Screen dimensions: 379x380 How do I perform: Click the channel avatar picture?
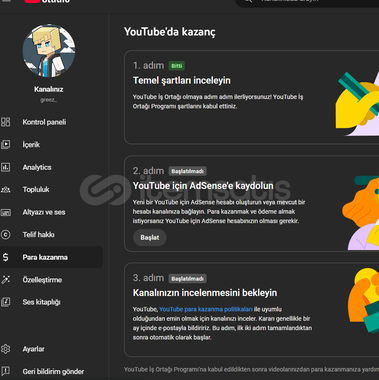click(49, 51)
